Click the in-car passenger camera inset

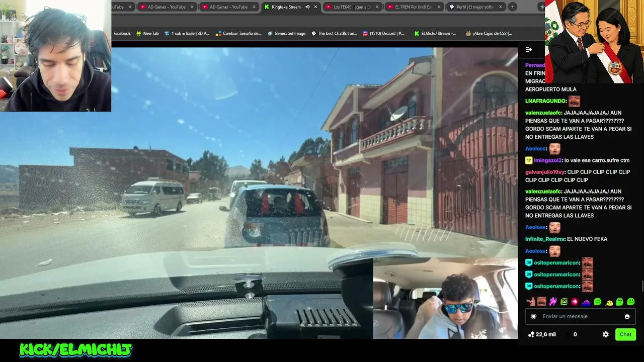coord(445,299)
